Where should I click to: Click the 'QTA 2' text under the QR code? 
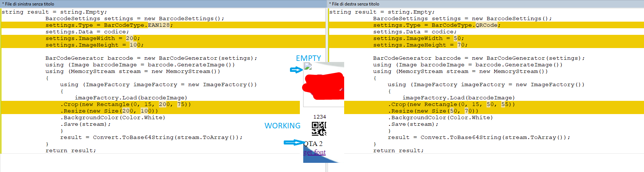[313, 143]
